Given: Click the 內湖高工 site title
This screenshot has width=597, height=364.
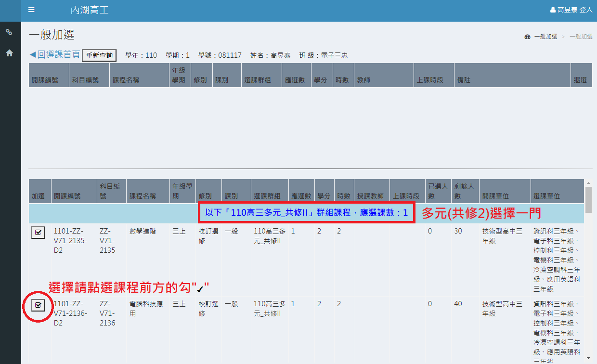Looking at the screenshot, I should pos(89,10).
